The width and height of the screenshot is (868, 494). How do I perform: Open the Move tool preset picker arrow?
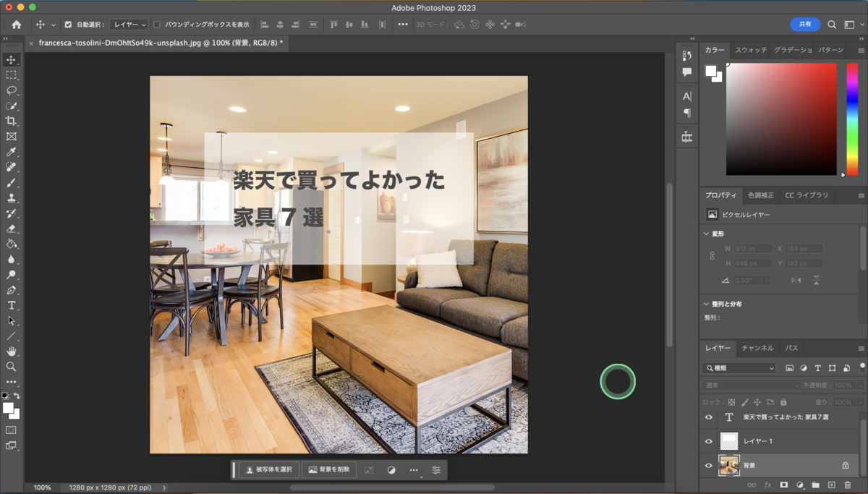click(x=53, y=25)
